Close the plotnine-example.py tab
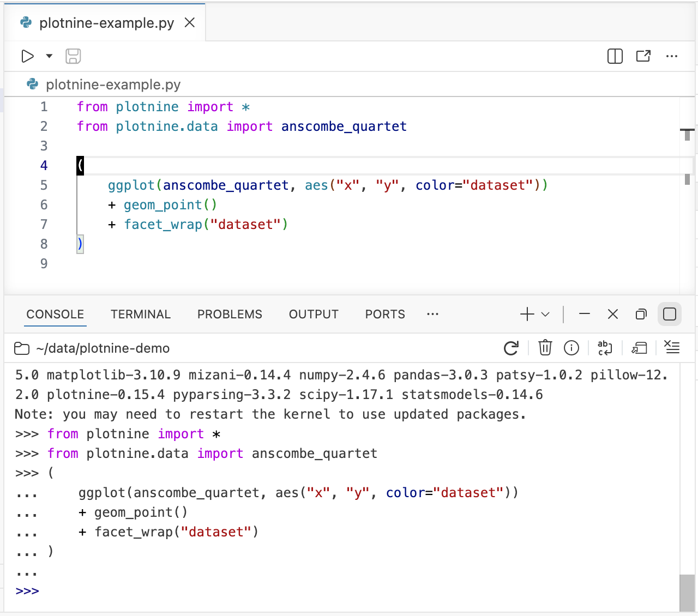The image size is (698, 616). point(190,22)
